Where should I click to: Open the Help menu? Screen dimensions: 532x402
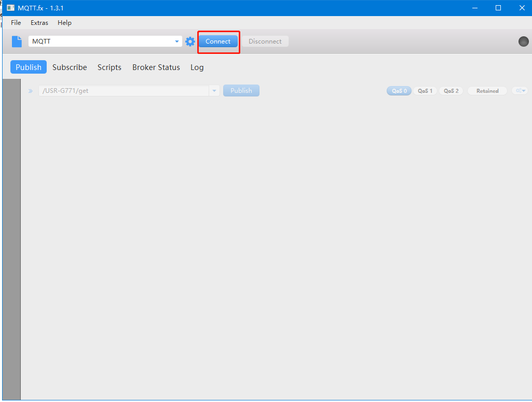(64, 23)
